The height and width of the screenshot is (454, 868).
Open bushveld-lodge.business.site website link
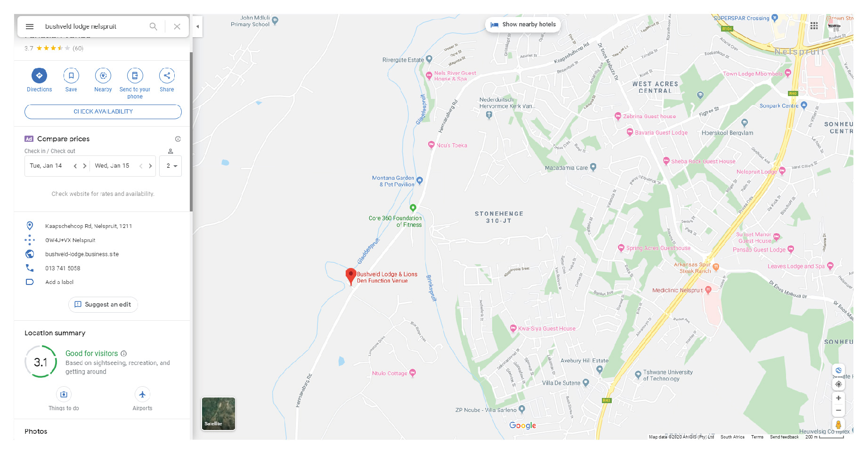82,254
